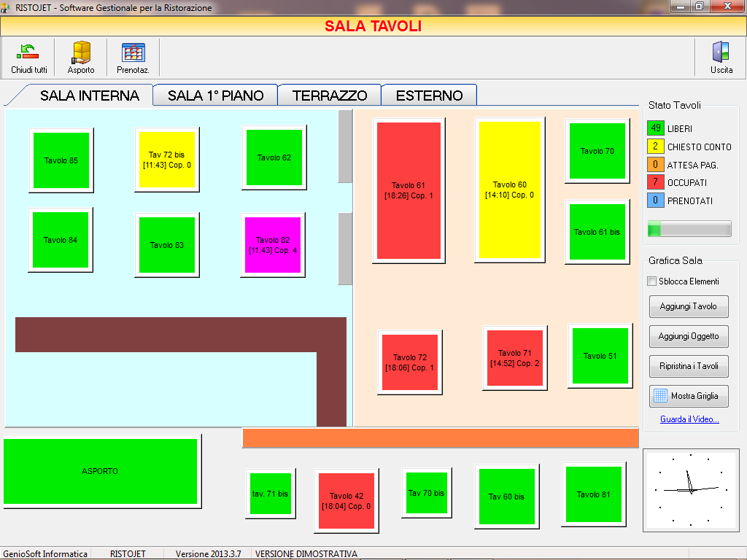Click the green LIBERI status swatch

tap(655, 128)
